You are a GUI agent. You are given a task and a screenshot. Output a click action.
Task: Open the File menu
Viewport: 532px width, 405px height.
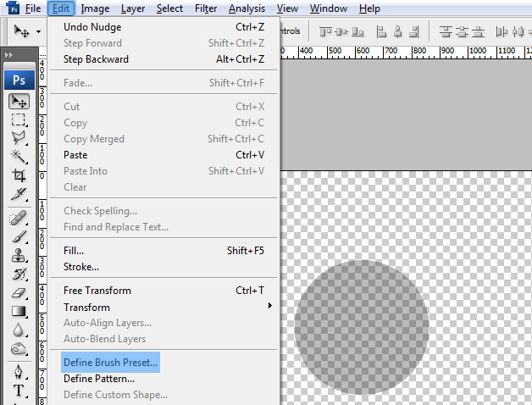(x=33, y=8)
